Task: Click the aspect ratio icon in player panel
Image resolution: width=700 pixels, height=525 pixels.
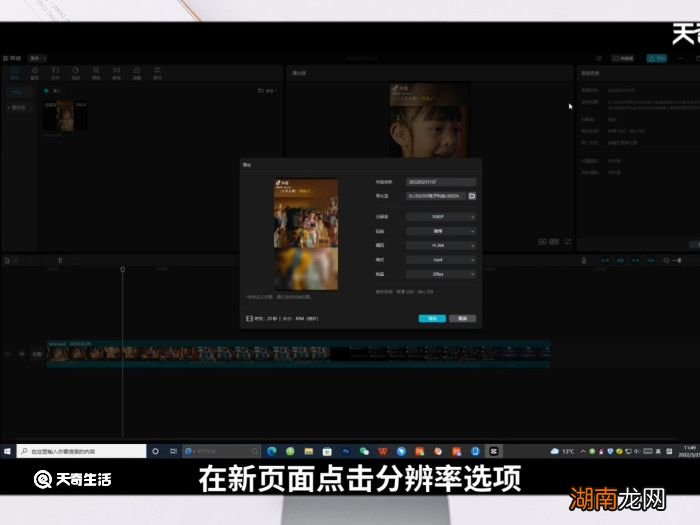Action: point(554,242)
